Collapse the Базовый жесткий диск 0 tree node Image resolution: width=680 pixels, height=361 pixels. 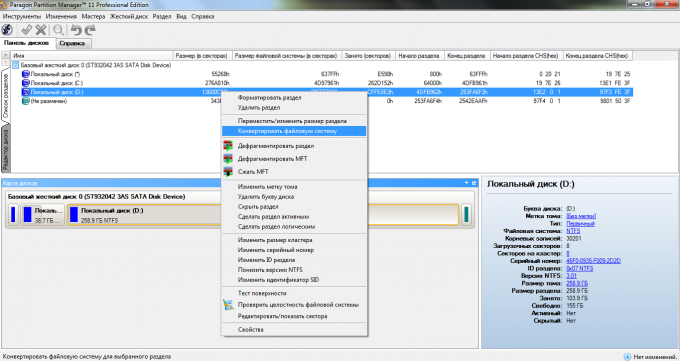(15, 65)
